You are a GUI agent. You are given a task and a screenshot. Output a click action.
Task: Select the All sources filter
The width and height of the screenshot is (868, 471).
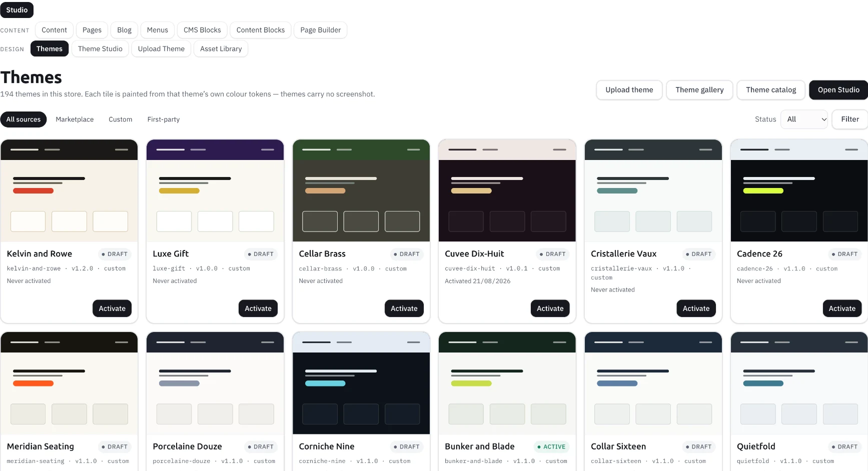24,119
